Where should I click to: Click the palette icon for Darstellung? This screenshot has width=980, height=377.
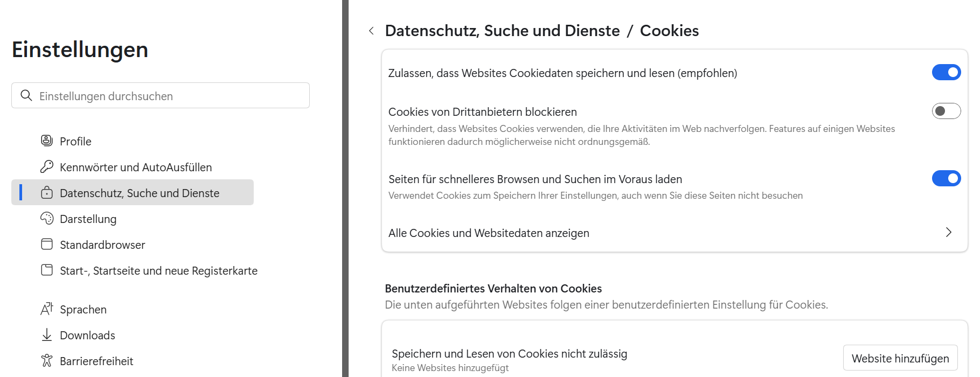[47, 219]
